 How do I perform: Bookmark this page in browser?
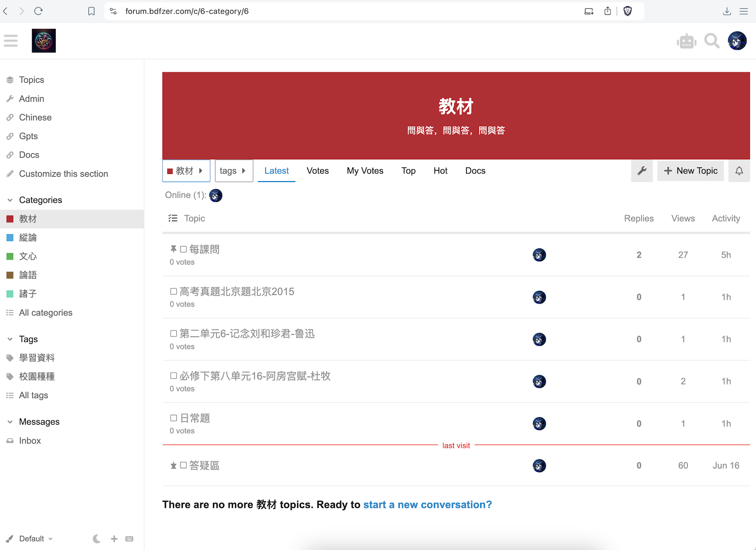(x=92, y=11)
